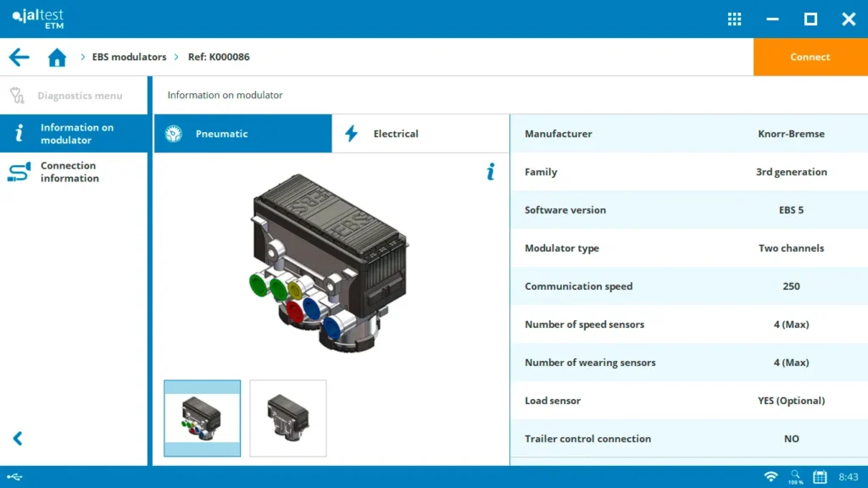Screen dimensions: 868x488
Task: Click the cable icon for Connection information
Action: pyautogui.click(x=19, y=172)
